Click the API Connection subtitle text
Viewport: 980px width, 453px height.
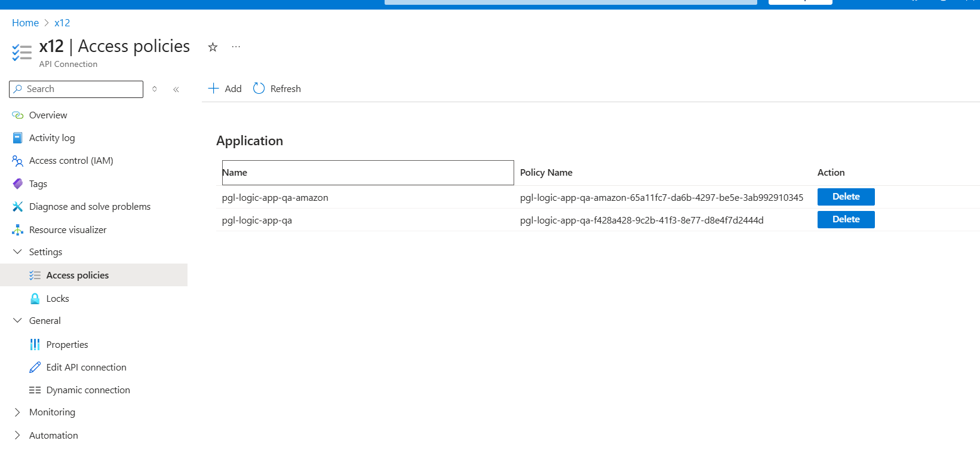tap(68, 64)
